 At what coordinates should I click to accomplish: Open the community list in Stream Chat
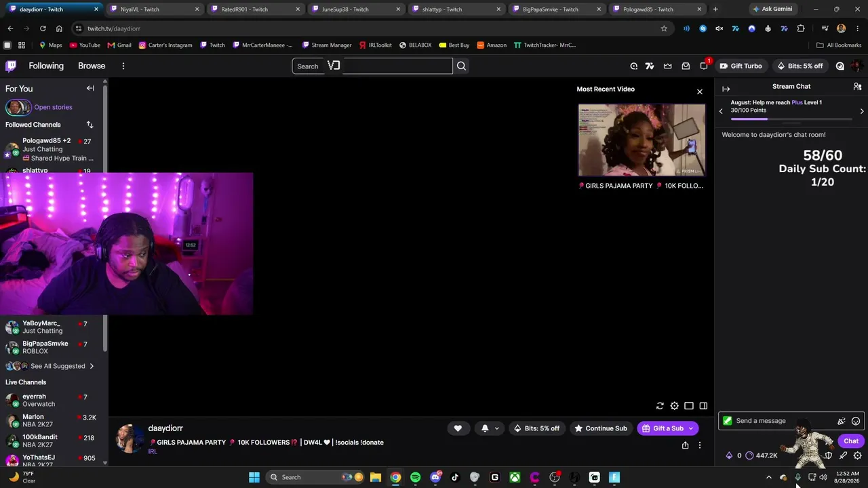(x=857, y=87)
